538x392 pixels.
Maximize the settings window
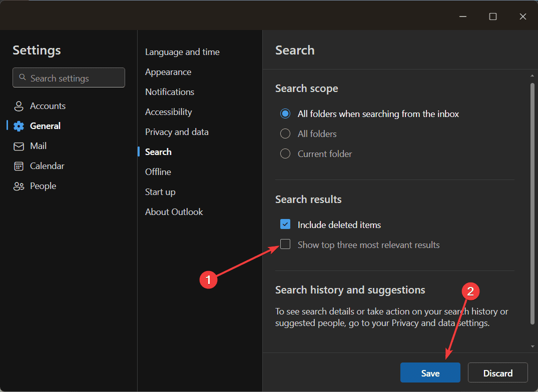coord(493,16)
